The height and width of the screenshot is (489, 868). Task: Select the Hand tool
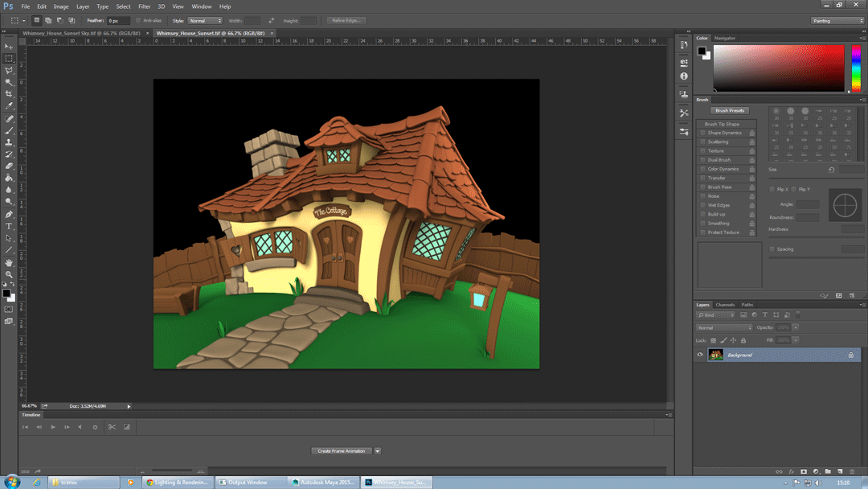tap(9, 263)
